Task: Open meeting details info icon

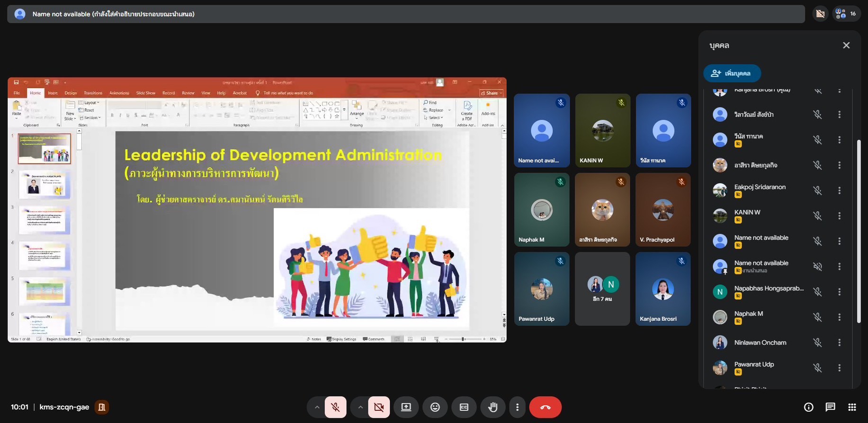Action: pyautogui.click(x=808, y=407)
